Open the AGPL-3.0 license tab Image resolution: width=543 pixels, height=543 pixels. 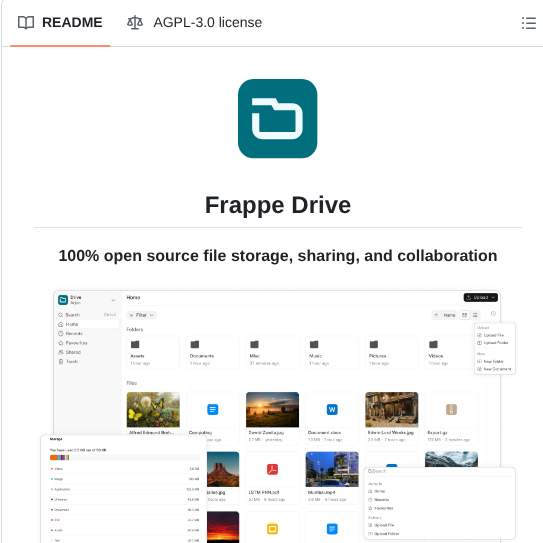[x=194, y=23]
